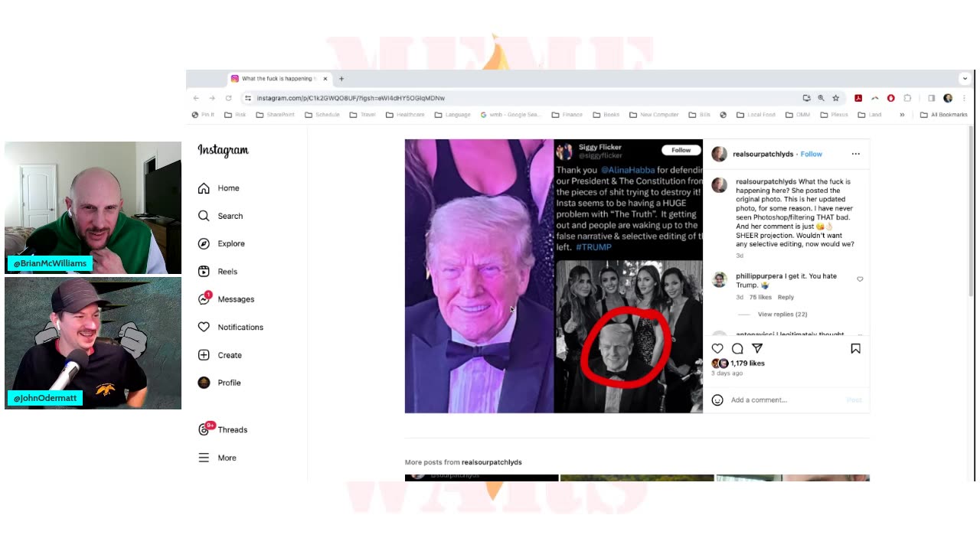The width and height of the screenshot is (980, 551).
Task: Expand the More menu in the sidebar
Action: coord(217,458)
